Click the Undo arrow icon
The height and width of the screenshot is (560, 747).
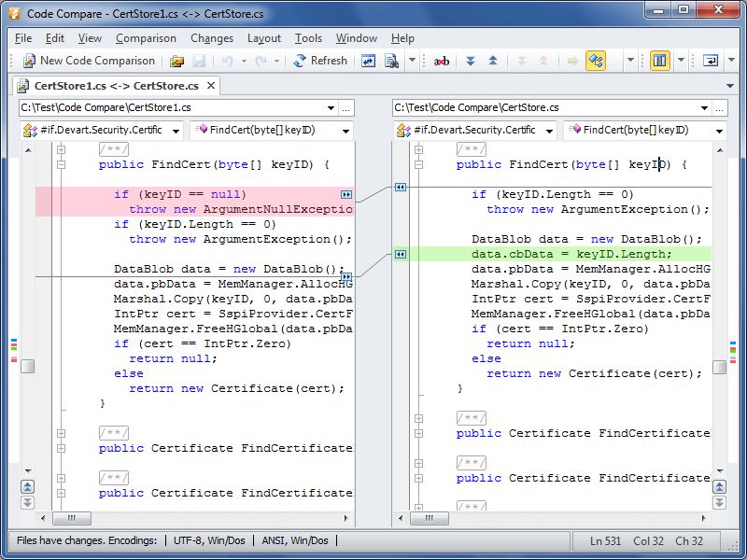(x=227, y=61)
